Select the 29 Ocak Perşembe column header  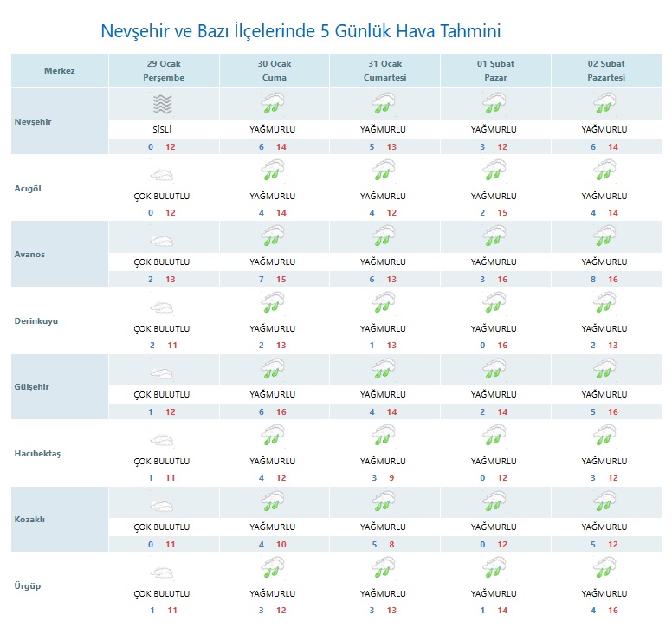point(164,71)
